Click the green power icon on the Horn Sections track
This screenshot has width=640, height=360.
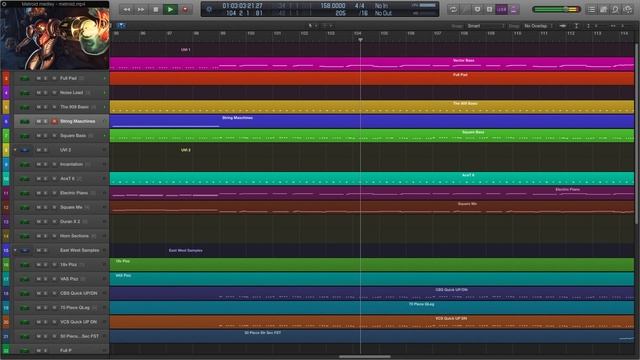(x=24, y=236)
